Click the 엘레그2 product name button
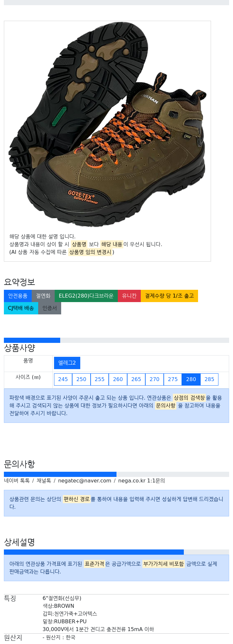Image resolution: width=233 pixels, height=644 pixels. [x=67, y=363]
